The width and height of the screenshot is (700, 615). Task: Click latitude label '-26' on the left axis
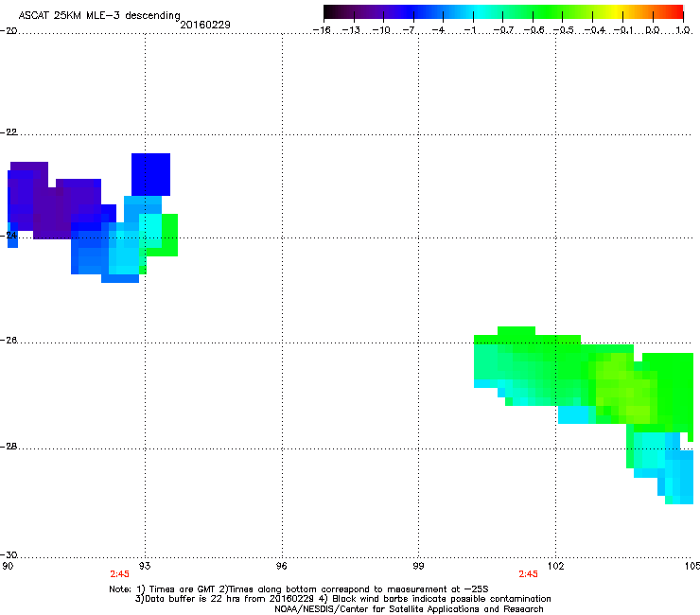click(x=9, y=340)
